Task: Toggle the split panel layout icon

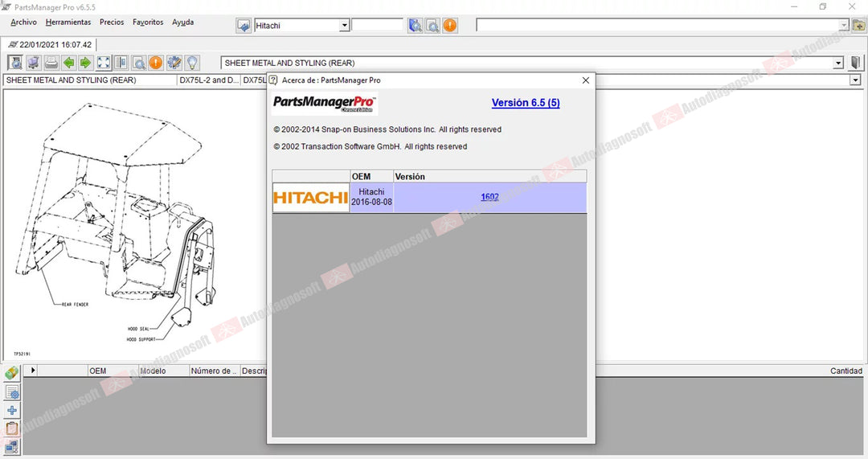Action: (121, 63)
